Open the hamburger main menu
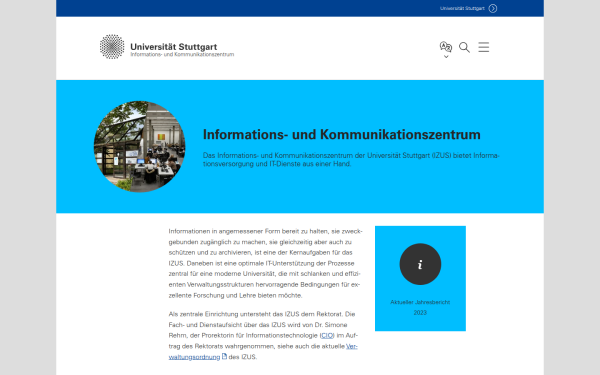The width and height of the screenshot is (600, 375). tap(484, 47)
